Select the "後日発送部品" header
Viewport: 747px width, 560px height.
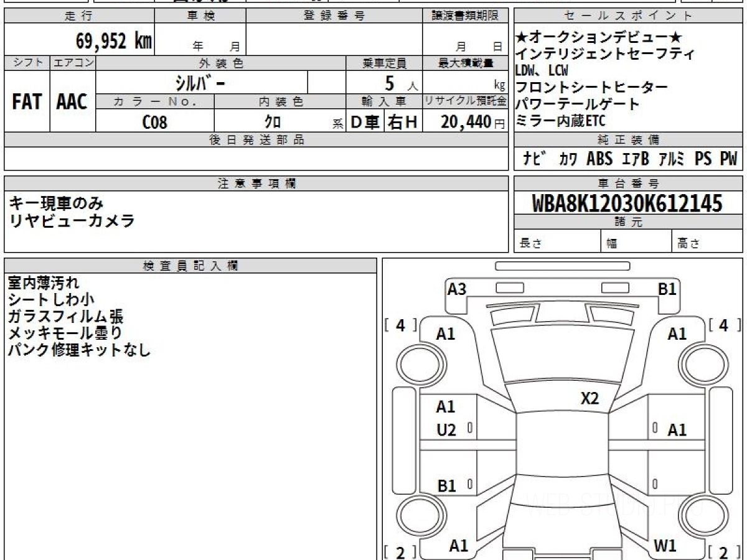[x=256, y=140]
